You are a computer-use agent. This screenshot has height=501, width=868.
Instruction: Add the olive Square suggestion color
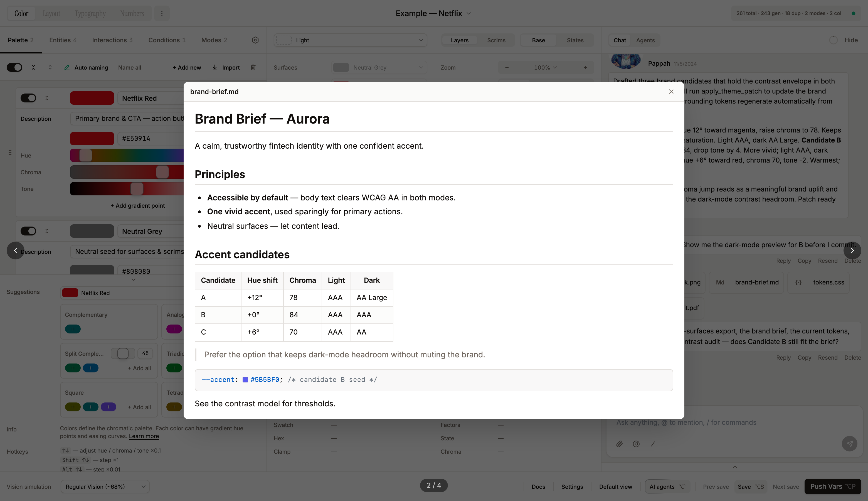tap(73, 407)
